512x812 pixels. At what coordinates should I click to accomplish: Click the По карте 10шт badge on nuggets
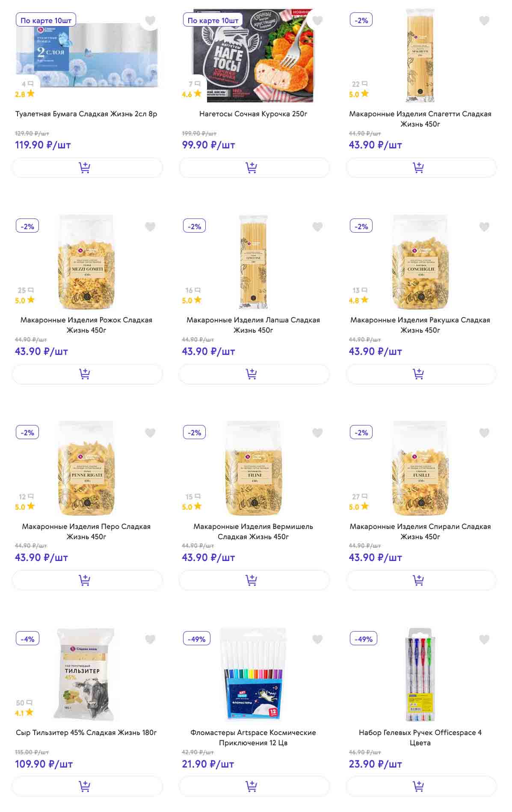213,21
